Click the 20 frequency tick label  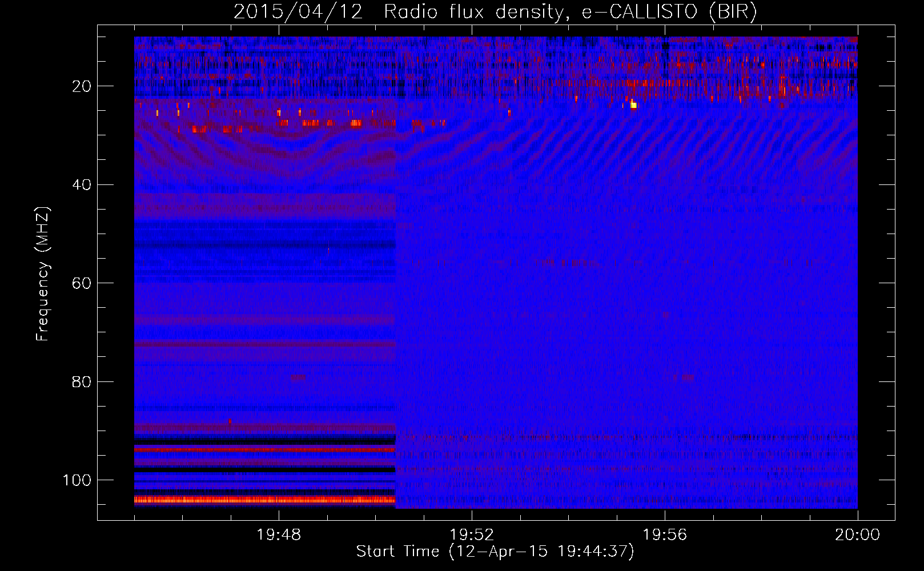82,86
